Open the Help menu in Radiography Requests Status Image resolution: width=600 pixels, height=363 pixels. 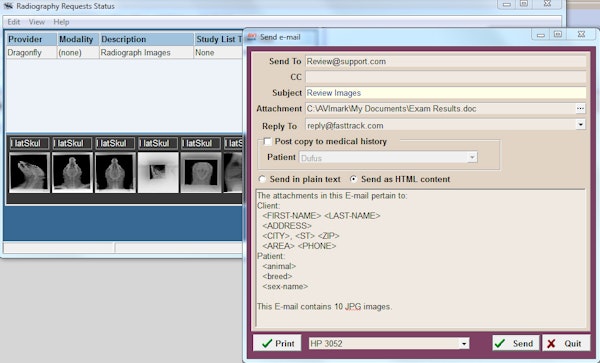click(61, 22)
